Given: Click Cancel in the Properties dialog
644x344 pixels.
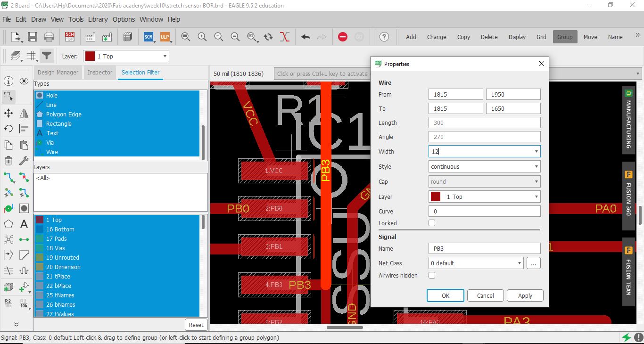Looking at the screenshot, I should 485,295.
